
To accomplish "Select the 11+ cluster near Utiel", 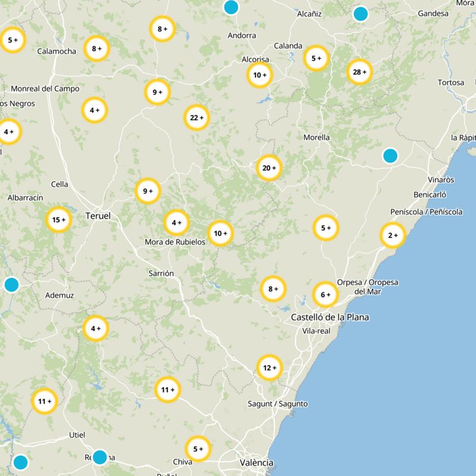I will 43,401.
